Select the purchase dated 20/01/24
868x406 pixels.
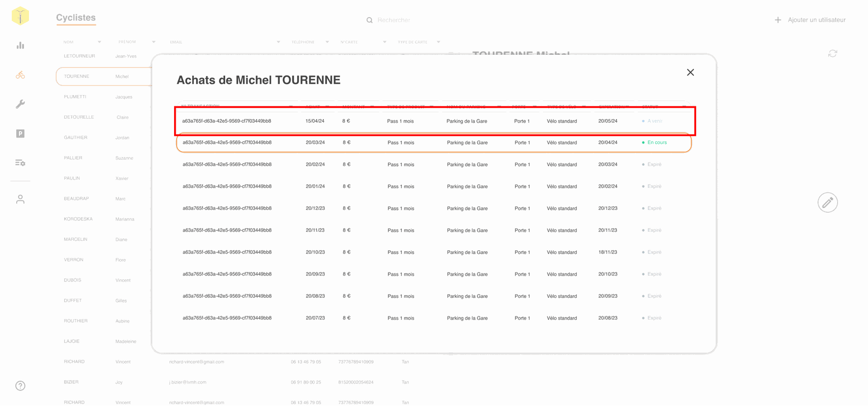[315, 186]
